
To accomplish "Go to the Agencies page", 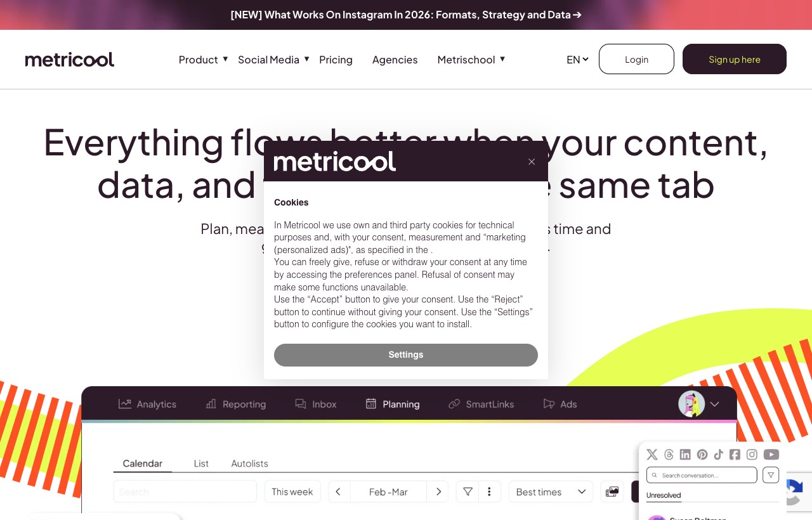I will click(x=395, y=60).
